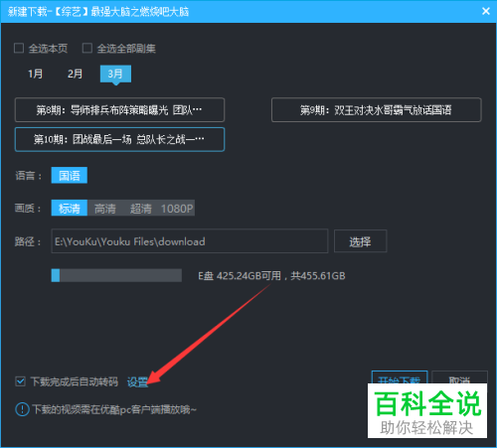Choose 国语 language option
The width and height of the screenshot is (497, 448).
tap(70, 175)
